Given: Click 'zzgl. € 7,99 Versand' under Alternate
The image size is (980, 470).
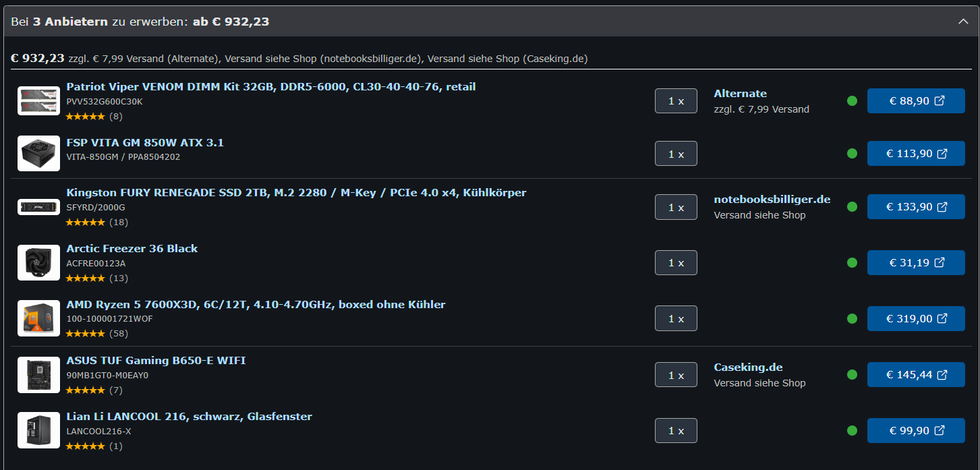Looking at the screenshot, I should (761, 109).
